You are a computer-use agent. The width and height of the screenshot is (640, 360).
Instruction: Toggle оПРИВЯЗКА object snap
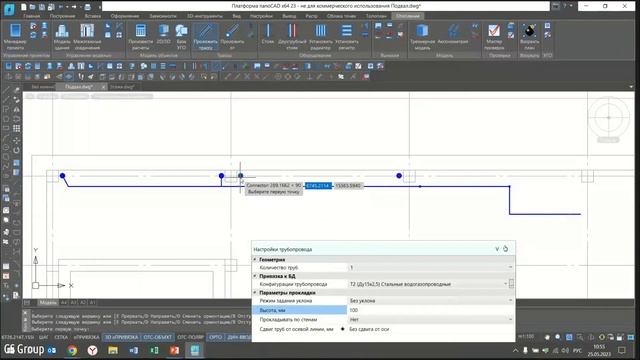86,337
